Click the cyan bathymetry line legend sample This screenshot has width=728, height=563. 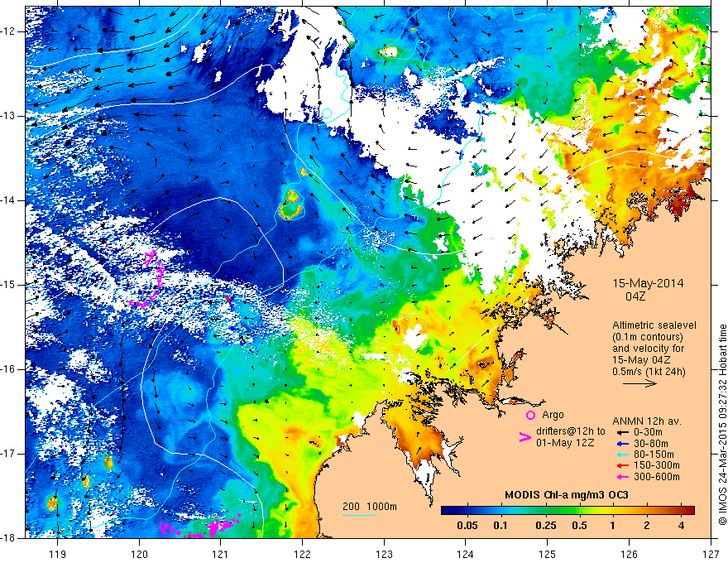tap(359, 515)
